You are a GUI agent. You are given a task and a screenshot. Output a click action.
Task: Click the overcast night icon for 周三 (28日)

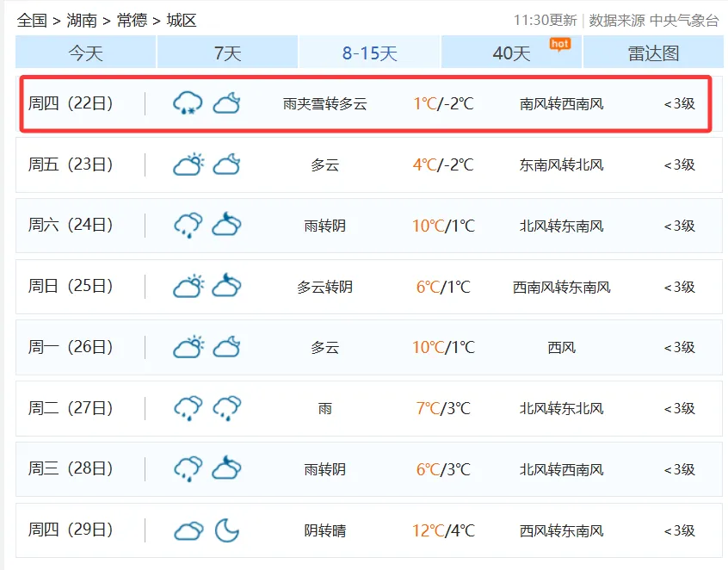point(226,468)
